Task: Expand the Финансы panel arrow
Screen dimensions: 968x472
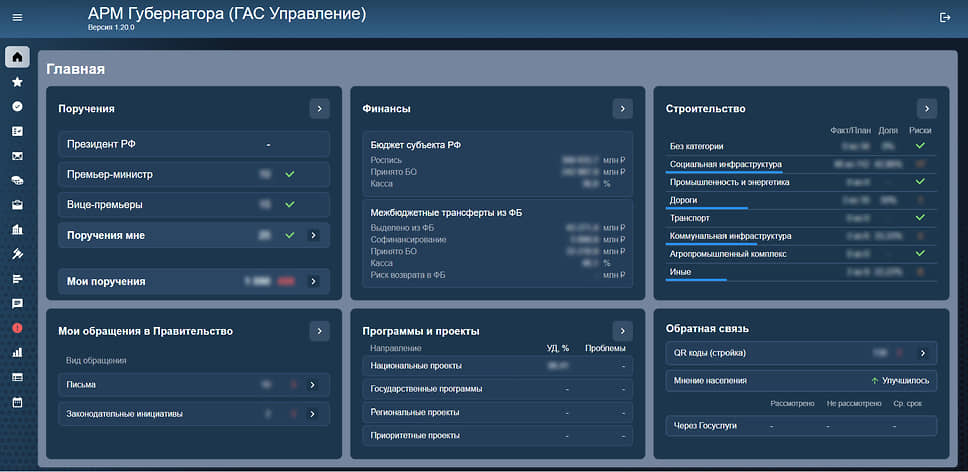Action: coord(623,109)
